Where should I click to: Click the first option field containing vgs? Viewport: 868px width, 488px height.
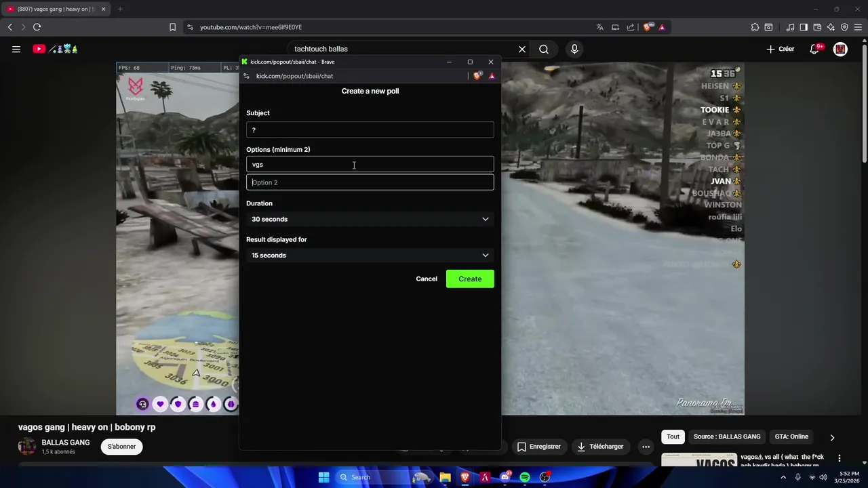click(x=370, y=164)
